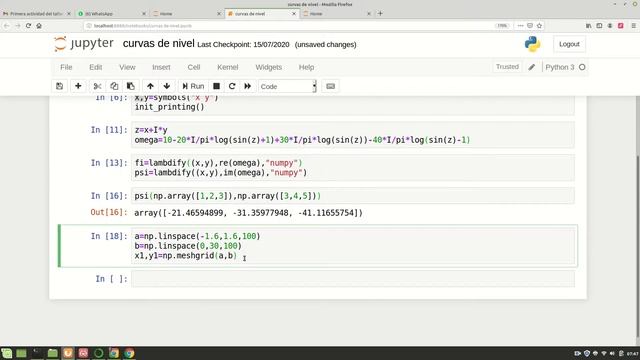The height and width of the screenshot is (360, 640).
Task: Open volume control in system tray
Action: pos(612,353)
